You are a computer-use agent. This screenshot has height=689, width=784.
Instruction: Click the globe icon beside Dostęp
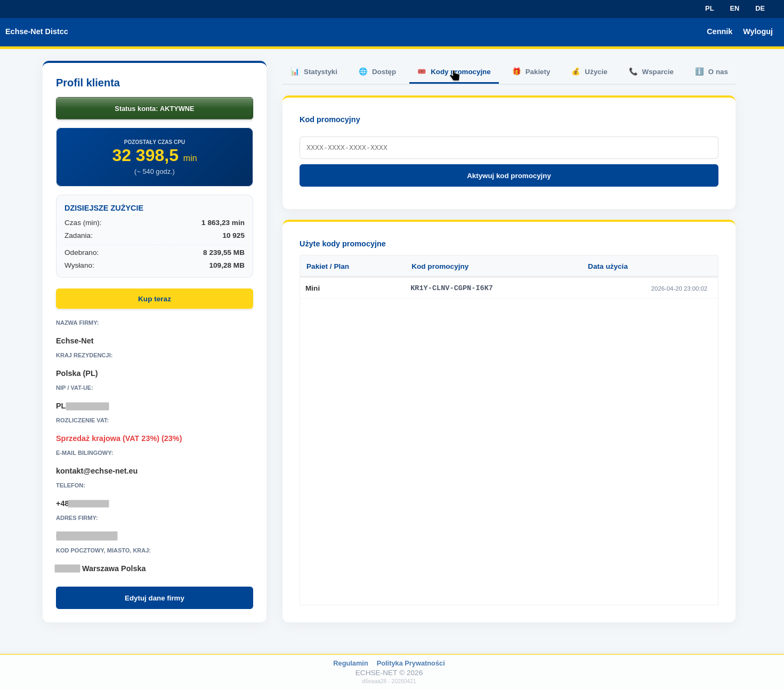point(363,71)
